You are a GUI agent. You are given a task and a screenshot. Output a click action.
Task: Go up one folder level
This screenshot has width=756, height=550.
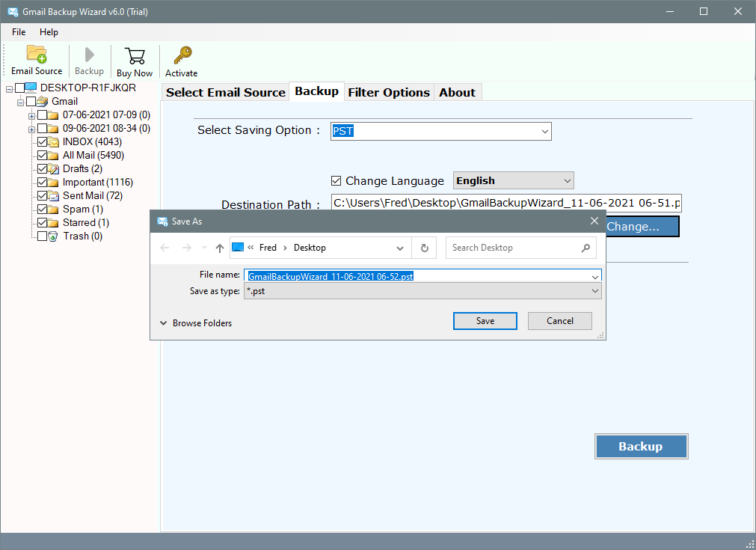(x=220, y=248)
